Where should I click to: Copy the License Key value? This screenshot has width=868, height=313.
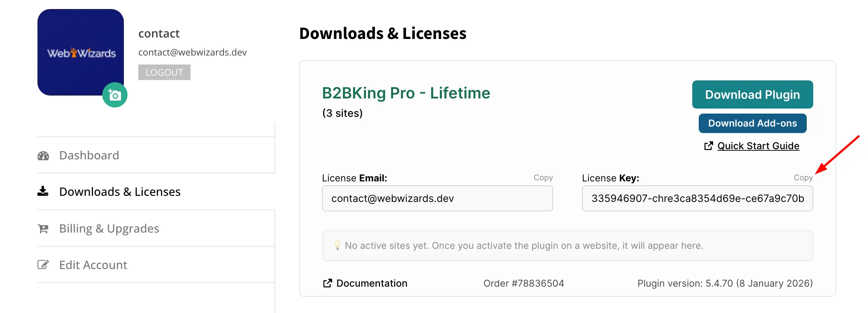click(803, 177)
